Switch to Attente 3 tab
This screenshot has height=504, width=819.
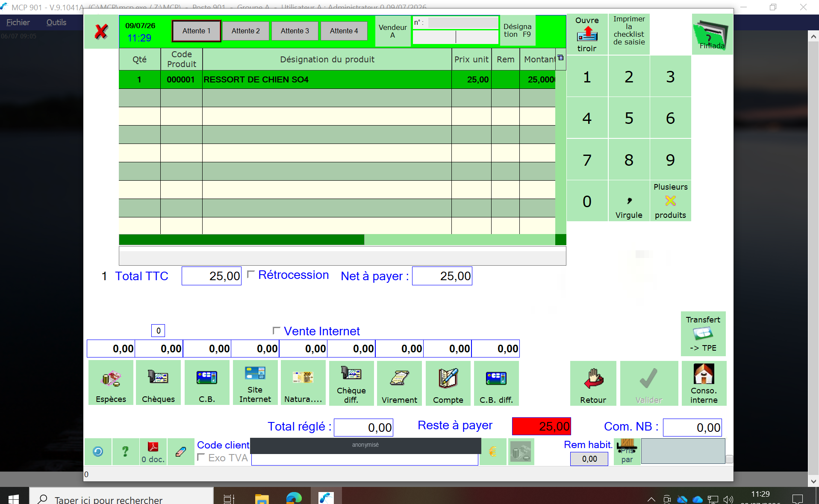(295, 31)
